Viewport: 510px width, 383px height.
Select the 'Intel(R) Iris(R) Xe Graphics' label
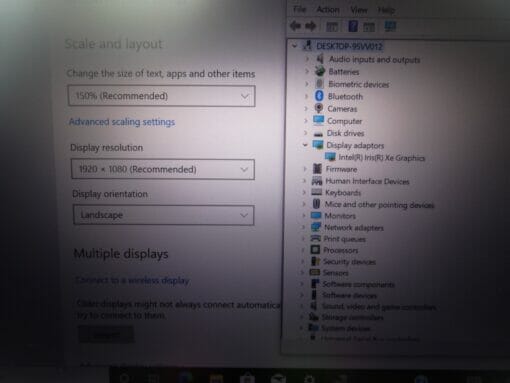pos(382,158)
